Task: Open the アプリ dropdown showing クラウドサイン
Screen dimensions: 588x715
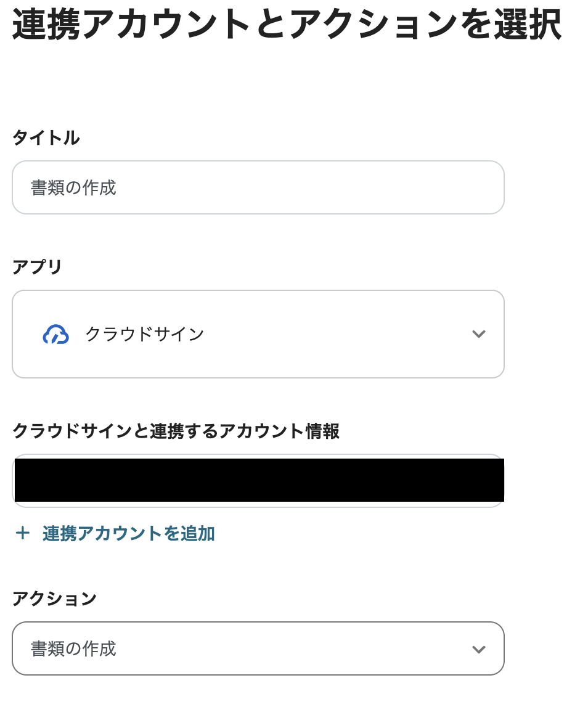Action: pos(258,334)
